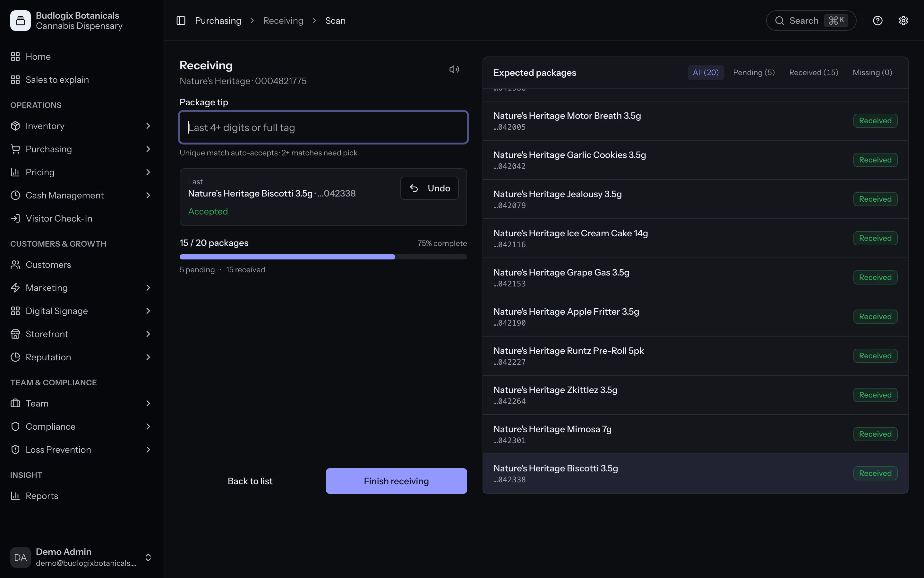Image resolution: width=924 pixels, height=578 pixels.
Task: Click the packages progress bar
Action: [x=323, y=257]
